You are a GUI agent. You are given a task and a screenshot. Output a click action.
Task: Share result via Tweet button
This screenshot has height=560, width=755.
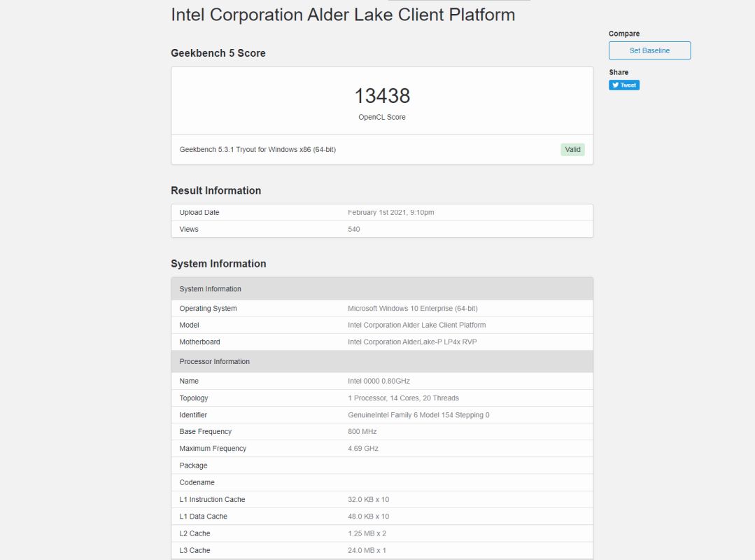(x=624, y=85)
